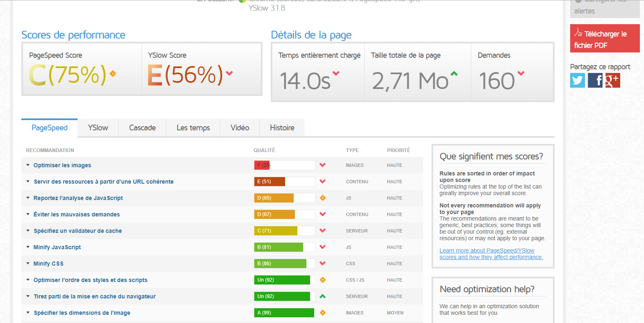Click the QUALITÉ column header
Viewport: 644px width, 323px height.
[x=265, y=150]
